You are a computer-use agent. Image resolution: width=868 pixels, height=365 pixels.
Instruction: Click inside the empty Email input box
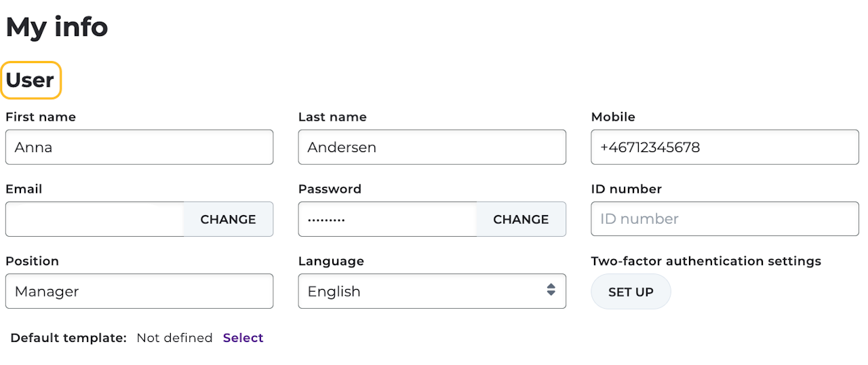95,219
